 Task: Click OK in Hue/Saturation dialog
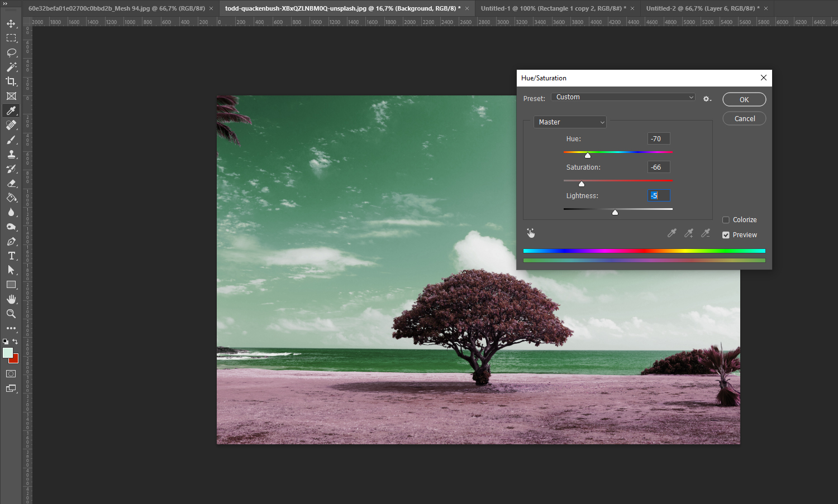click(744, 99)
